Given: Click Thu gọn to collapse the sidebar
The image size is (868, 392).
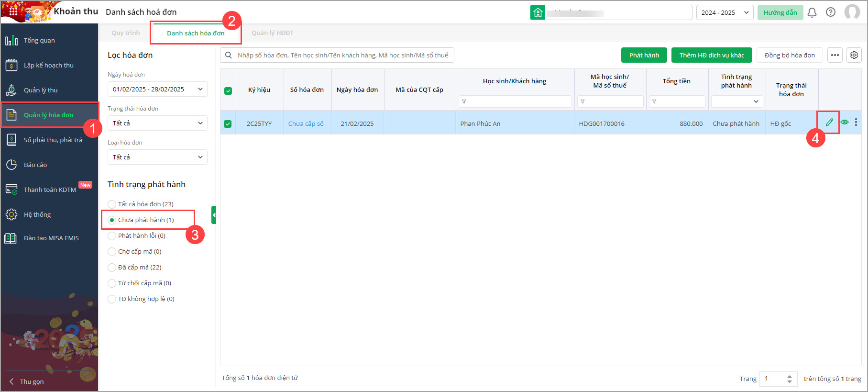Looking at the screenshot, I should pos(32,381).
